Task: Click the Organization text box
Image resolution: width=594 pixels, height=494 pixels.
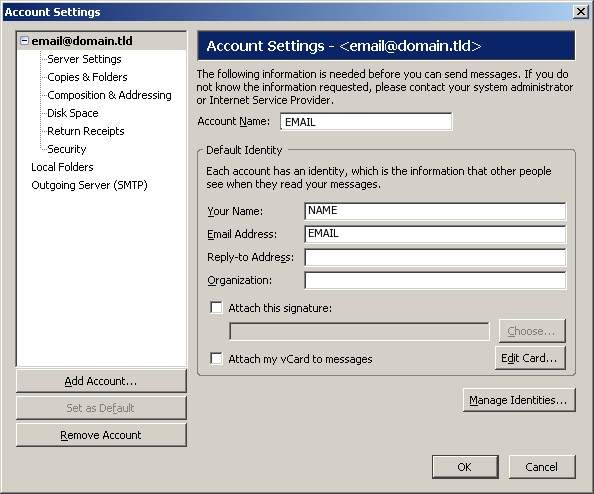Action: [x=435, y=280]
